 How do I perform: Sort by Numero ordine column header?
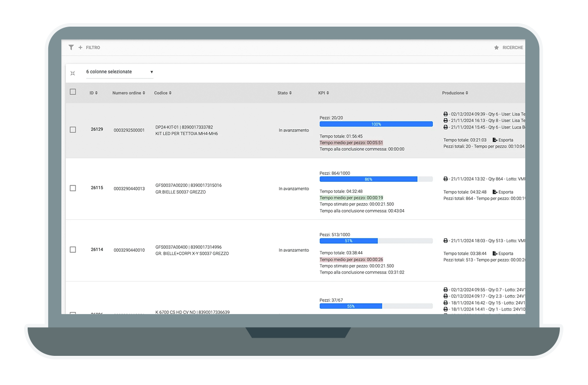pyautogui.click(x=129, y=93)
